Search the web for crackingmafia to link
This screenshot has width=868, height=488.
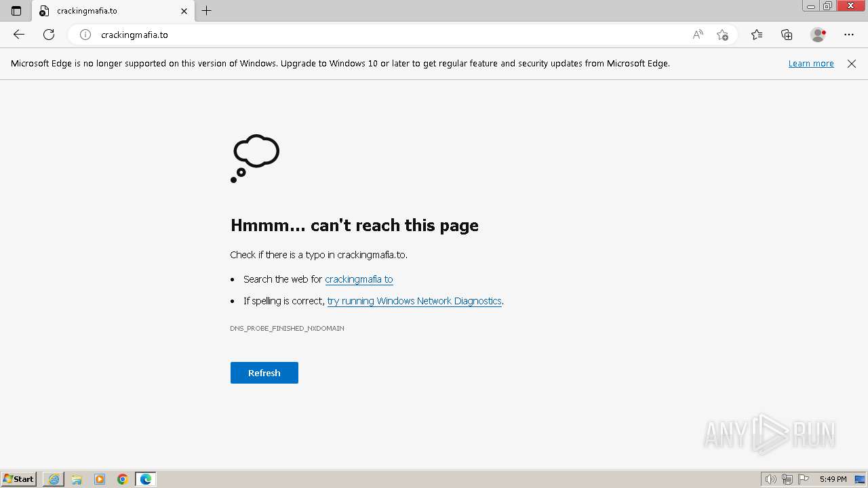pos(359,279)
